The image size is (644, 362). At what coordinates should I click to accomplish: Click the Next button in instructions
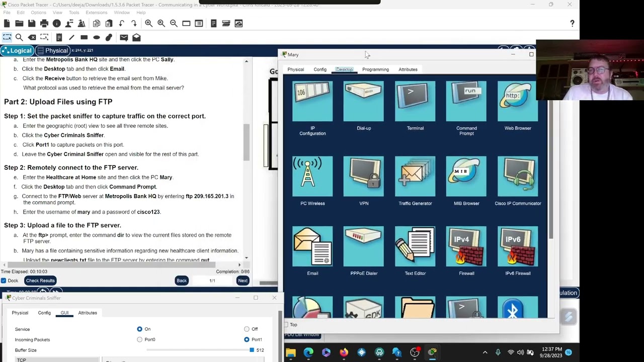(x=243, y=281)
